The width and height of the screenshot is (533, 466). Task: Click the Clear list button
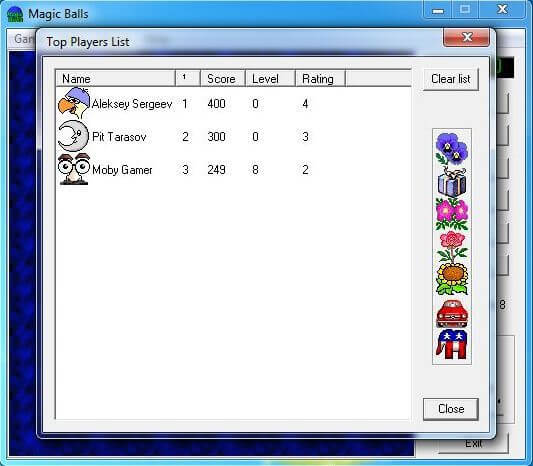[451, 79]
